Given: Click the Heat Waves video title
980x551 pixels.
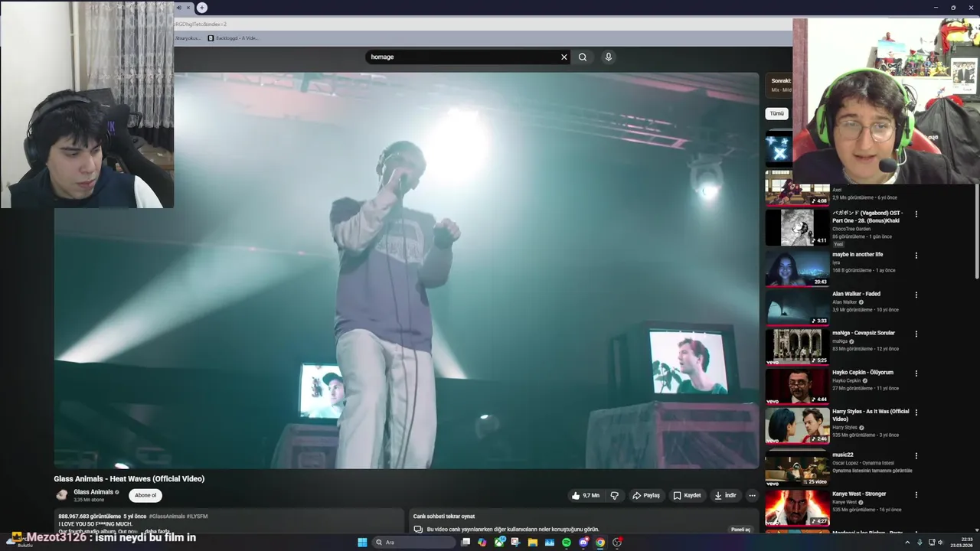Looking at the screenshot, I should pos(129,479).
